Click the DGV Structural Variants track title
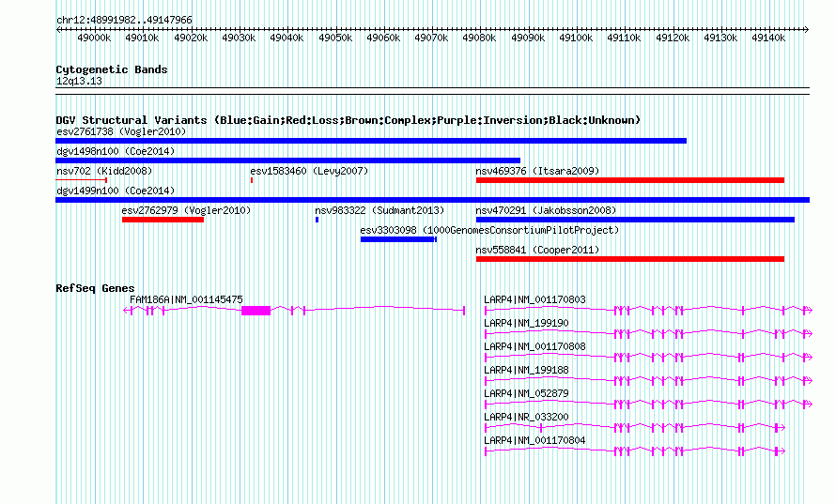The height and width of the screenshot is (504, 836). [x=348, y=120]
